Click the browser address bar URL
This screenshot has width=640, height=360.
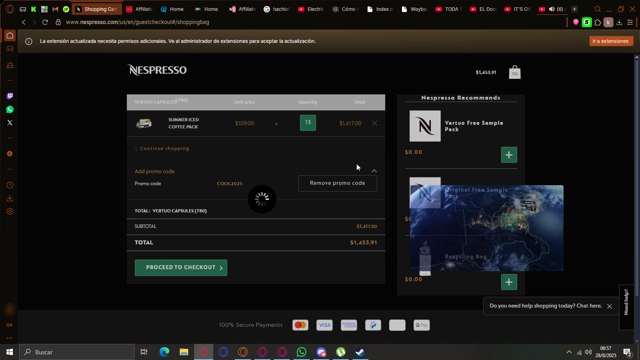(x=138, y=22)
